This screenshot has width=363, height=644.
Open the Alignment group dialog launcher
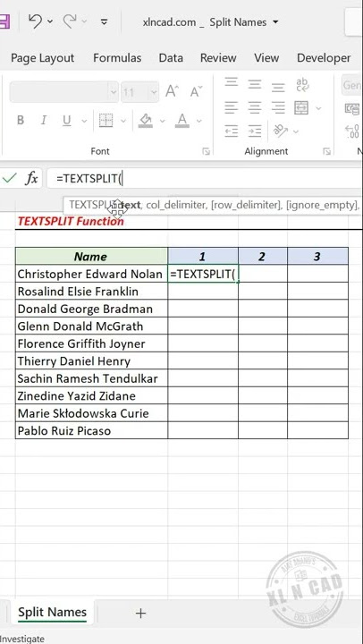coord(327,151)
